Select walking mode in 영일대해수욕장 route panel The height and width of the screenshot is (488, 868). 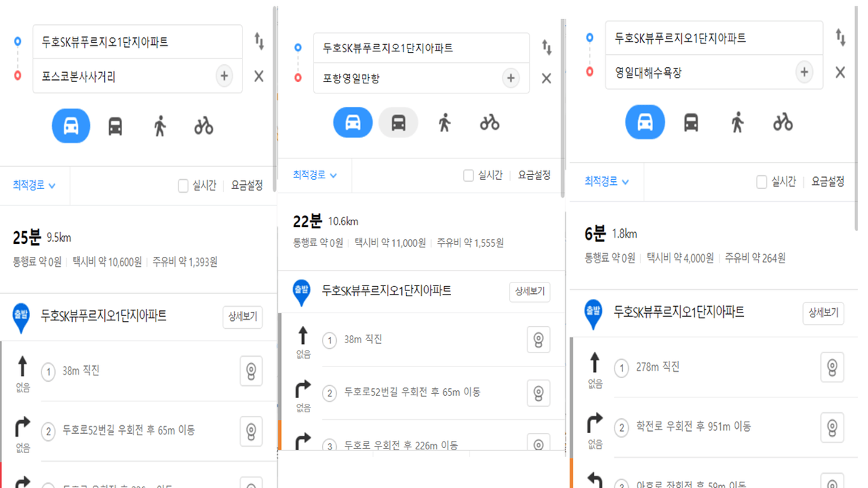pyautogui.click(x=737, y=122)
